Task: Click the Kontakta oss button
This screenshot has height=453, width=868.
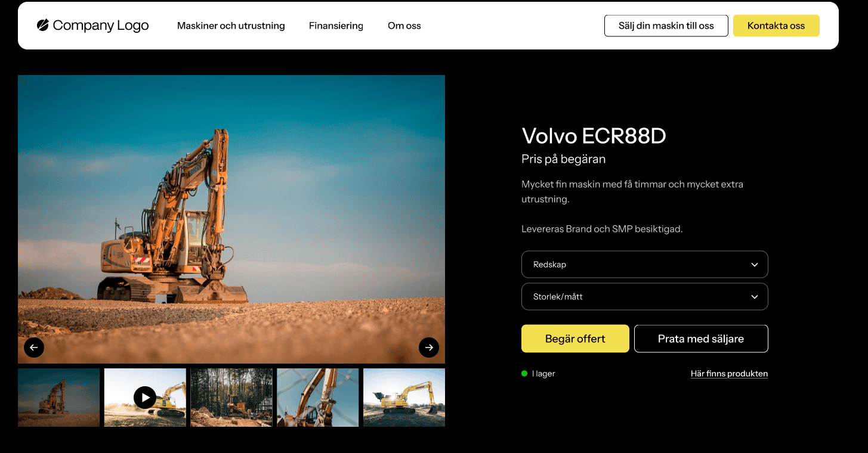Action: [x=776, y=26]
